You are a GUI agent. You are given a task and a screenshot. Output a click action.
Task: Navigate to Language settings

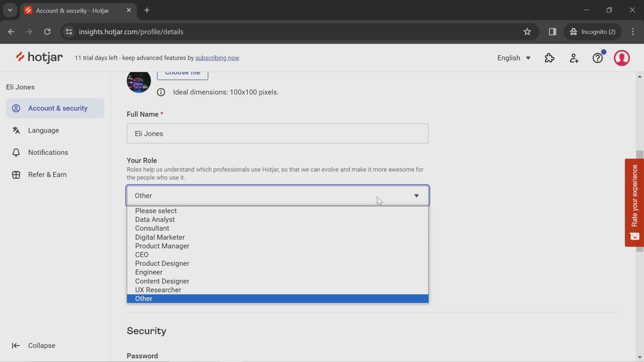[43, 130]
